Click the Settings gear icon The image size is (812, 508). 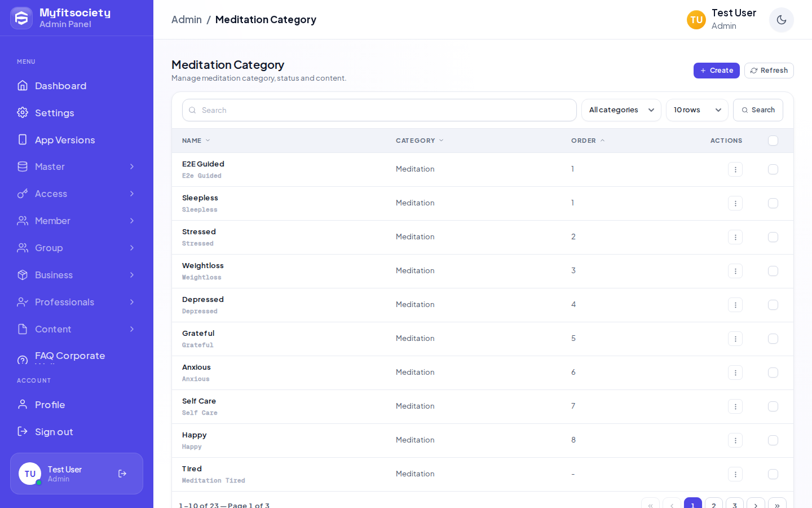coord(23,112)
